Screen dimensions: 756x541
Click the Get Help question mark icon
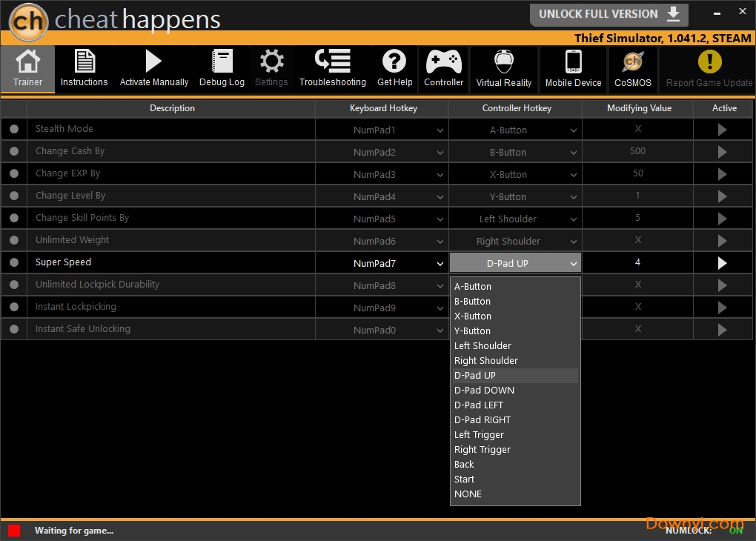(x=394, y=62)
